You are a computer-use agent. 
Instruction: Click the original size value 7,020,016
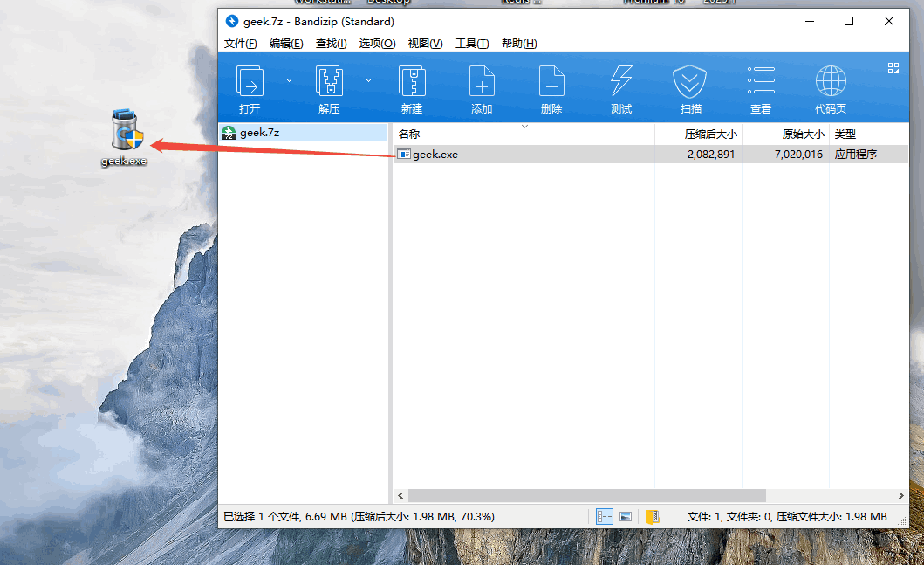click(798, 154)
